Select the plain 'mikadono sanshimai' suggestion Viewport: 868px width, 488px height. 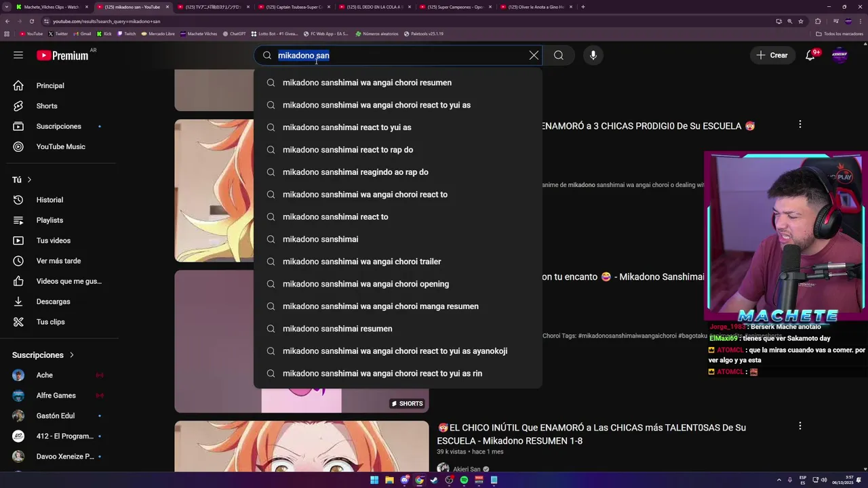tap(398, 239)
